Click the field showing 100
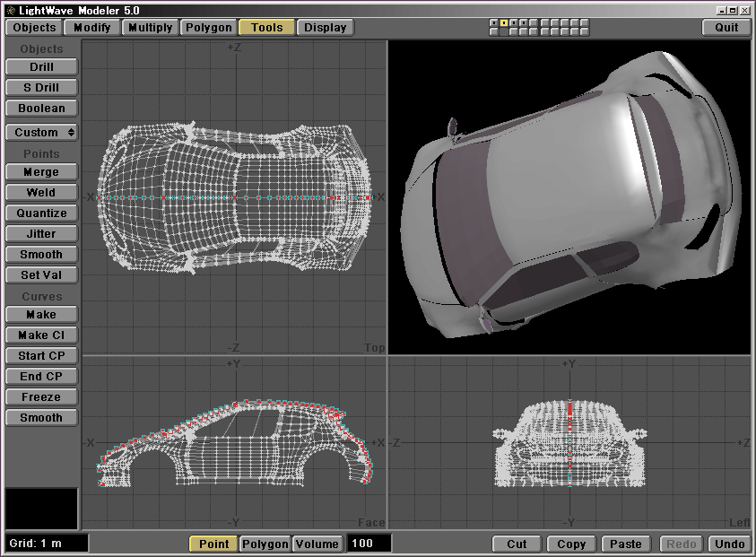 369,544
